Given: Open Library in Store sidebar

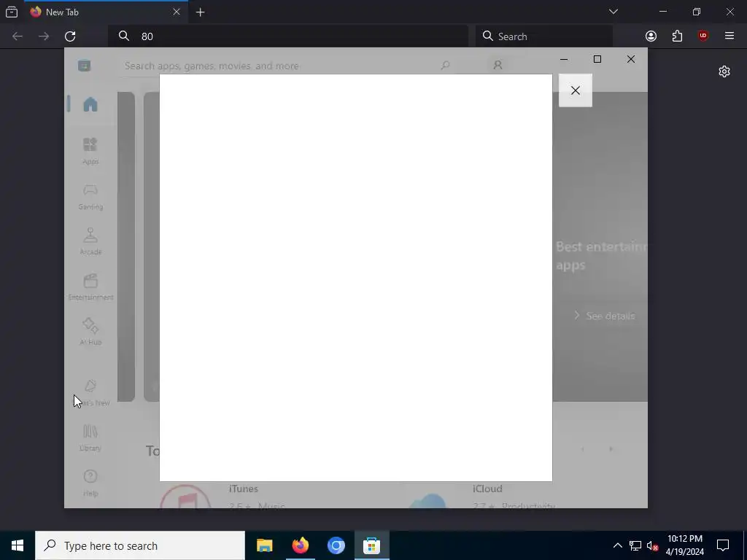Looking at the screenshot, I should (90, 437).
